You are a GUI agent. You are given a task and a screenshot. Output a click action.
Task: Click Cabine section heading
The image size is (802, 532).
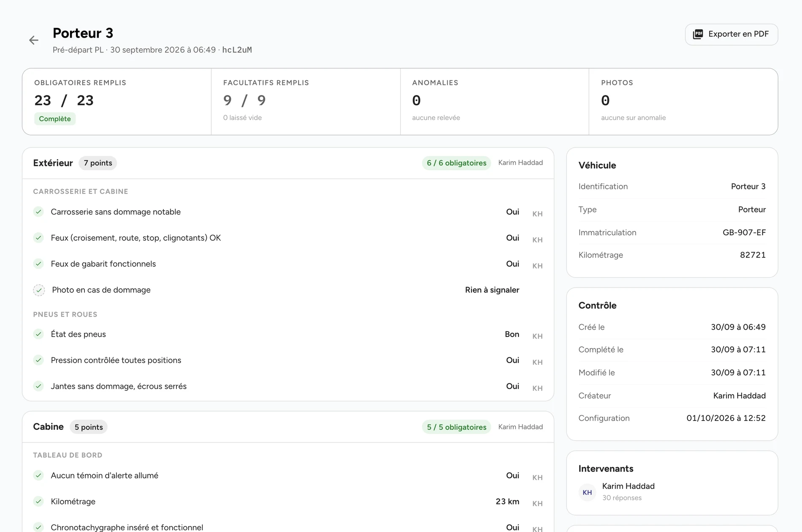click(49, 426)
